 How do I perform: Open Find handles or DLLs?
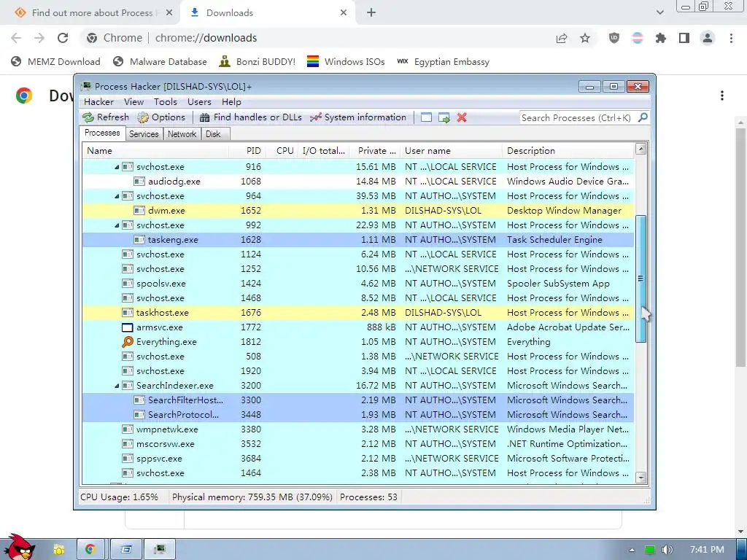coord(251,117)
